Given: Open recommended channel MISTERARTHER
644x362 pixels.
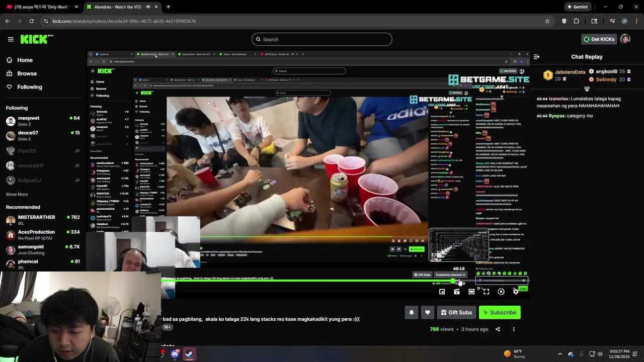Looking at the screenshot, I should 43,220.
